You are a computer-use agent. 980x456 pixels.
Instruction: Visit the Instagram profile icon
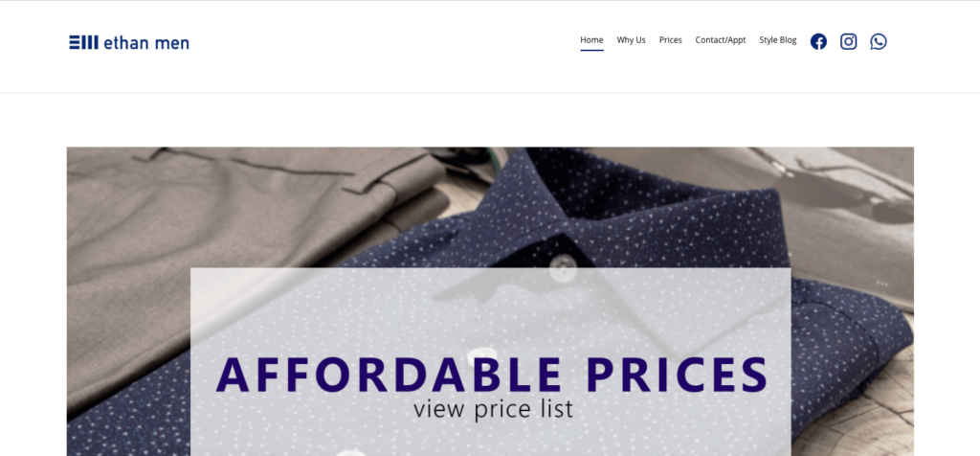click(x=848, y=42)
